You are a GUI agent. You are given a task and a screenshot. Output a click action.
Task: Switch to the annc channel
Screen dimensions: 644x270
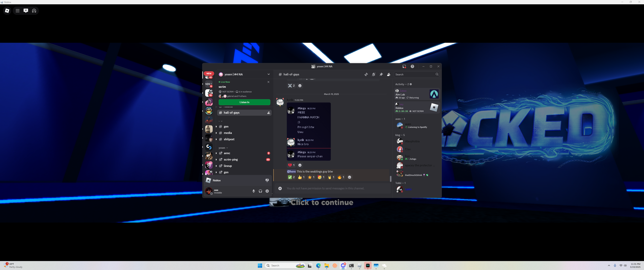227,153
